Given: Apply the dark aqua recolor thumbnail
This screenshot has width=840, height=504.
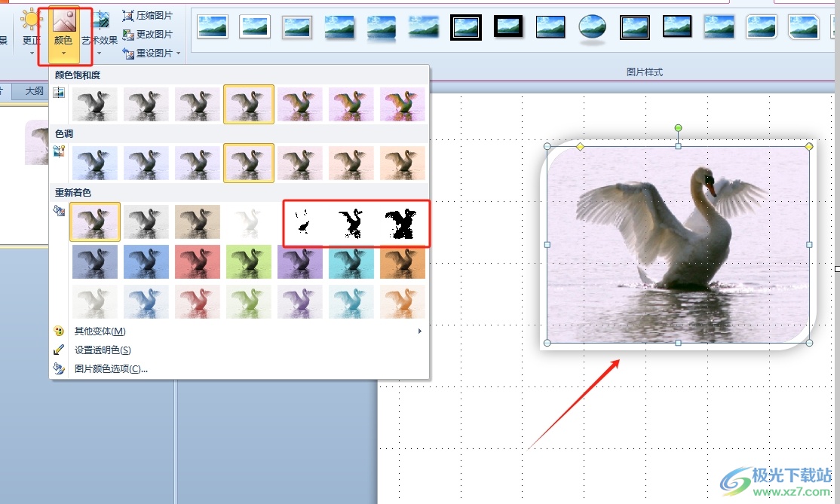Looking at the screenshot, I should point(351,261).
